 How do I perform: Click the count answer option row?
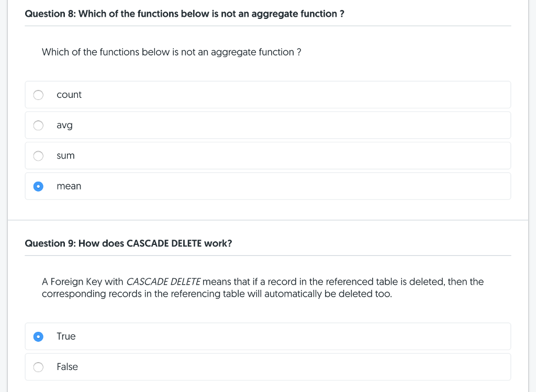268,95
